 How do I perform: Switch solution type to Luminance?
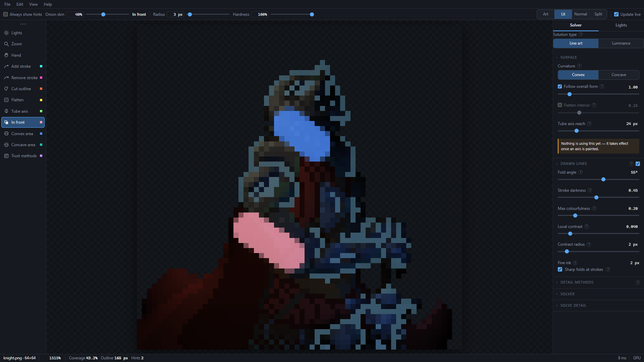[621, 43]
